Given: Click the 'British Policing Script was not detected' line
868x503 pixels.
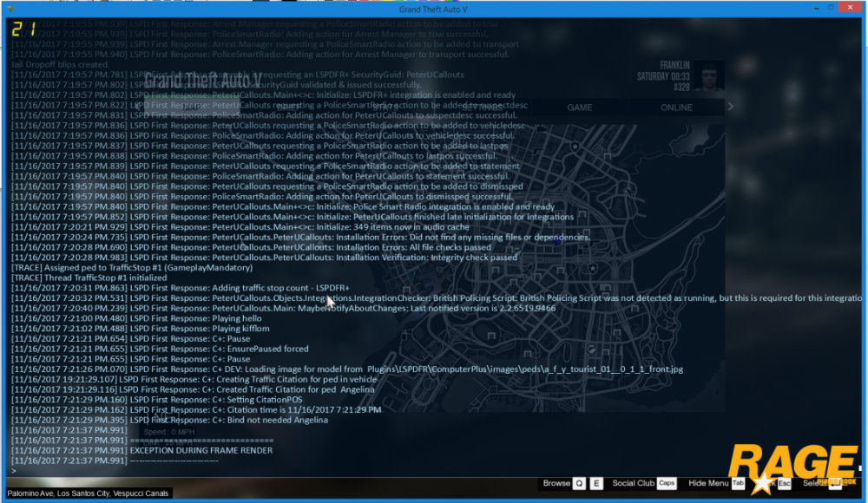Looking at the screenshot, I should click(437, 297).
